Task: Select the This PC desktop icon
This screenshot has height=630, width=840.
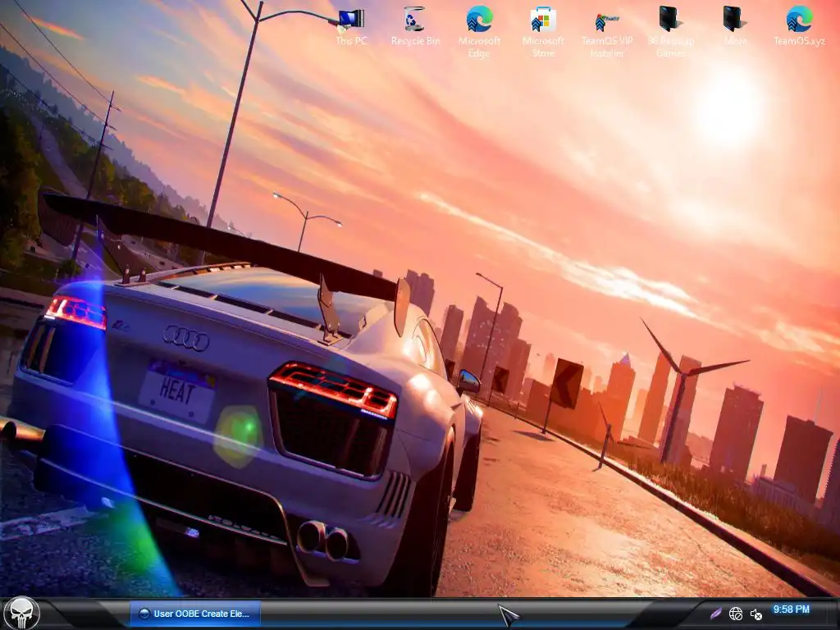Action: [351, 27]
